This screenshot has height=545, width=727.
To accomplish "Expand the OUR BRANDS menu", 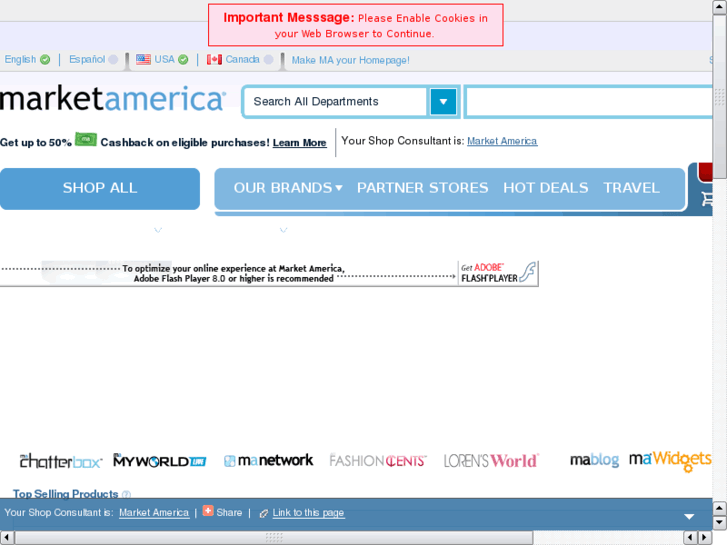I will [288, 188].
